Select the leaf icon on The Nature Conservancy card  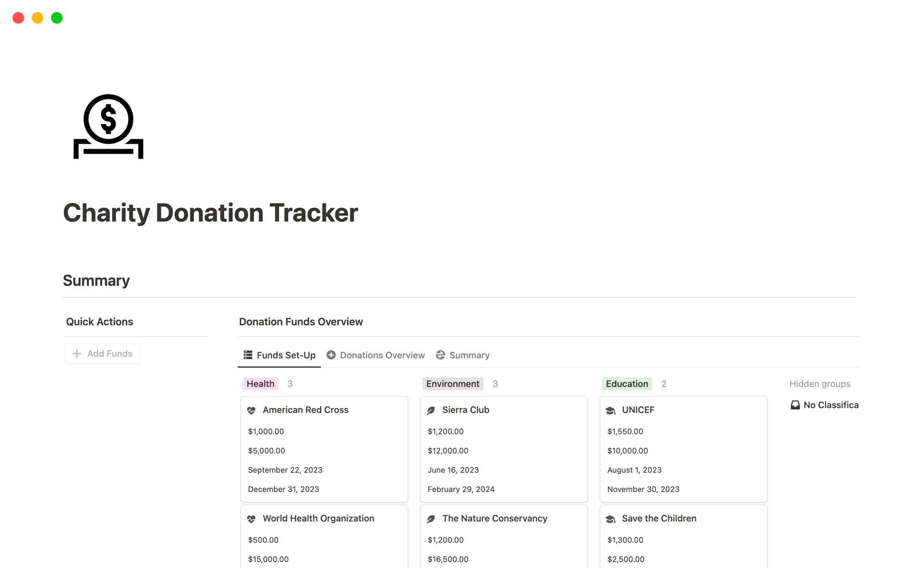(431, 519)
